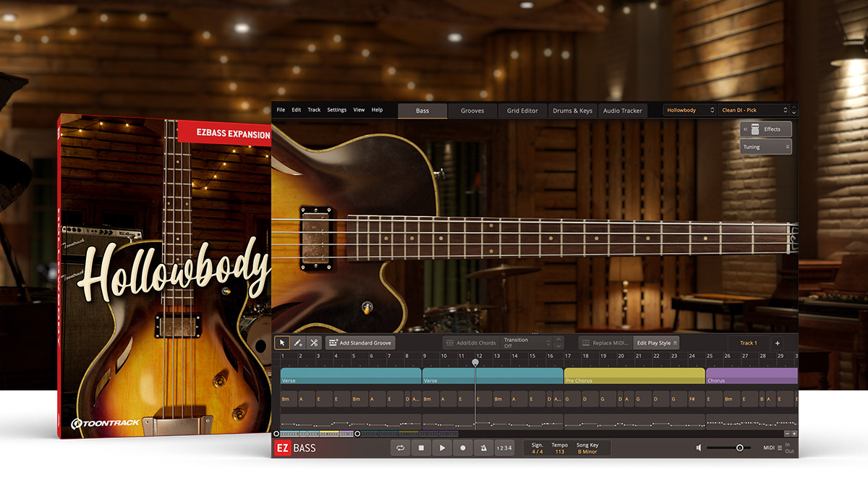
Task: Open the Help menu
Action: (x=377, y=110)
